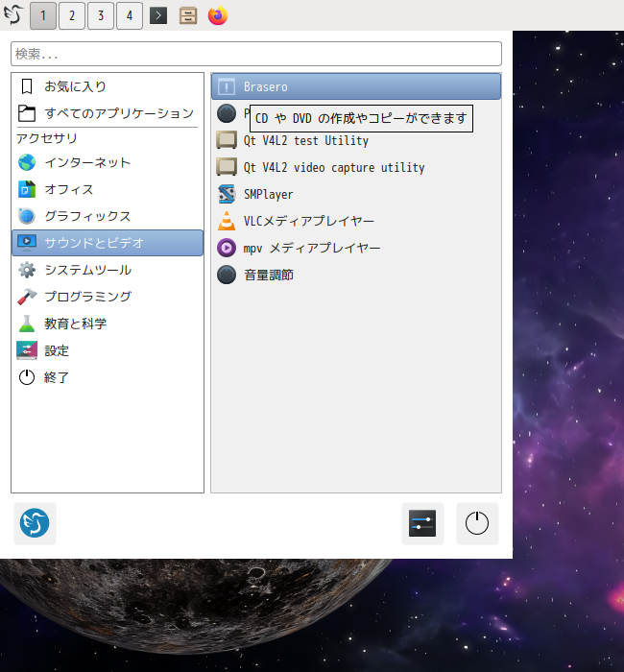The height and width of the screenshot is (672, 624).
Task: Select 終了 category in the list
Action: pos(108,377)
